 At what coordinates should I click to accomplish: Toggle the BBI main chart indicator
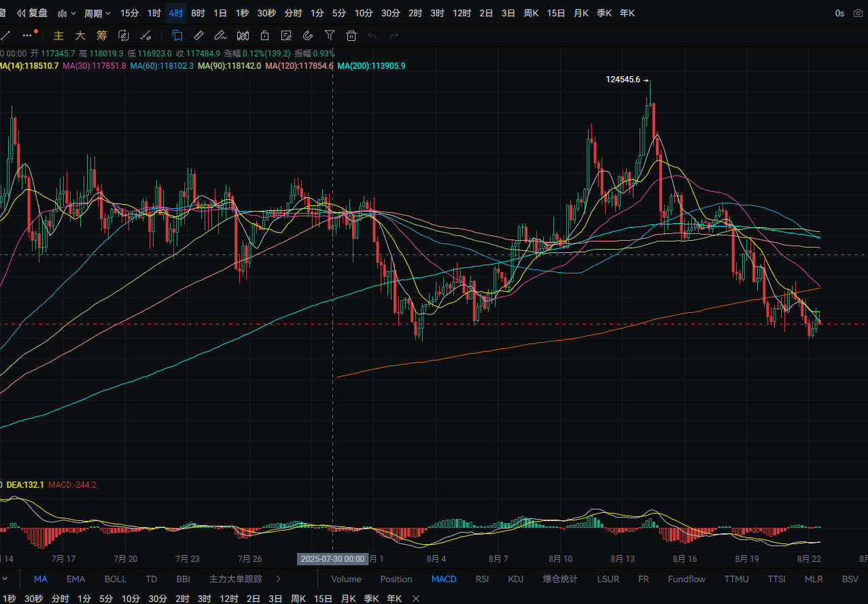183,579
